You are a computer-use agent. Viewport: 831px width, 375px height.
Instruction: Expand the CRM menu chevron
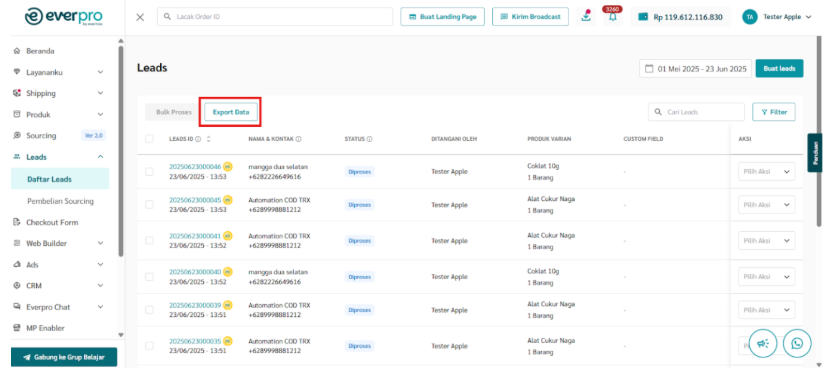[100, 285]
